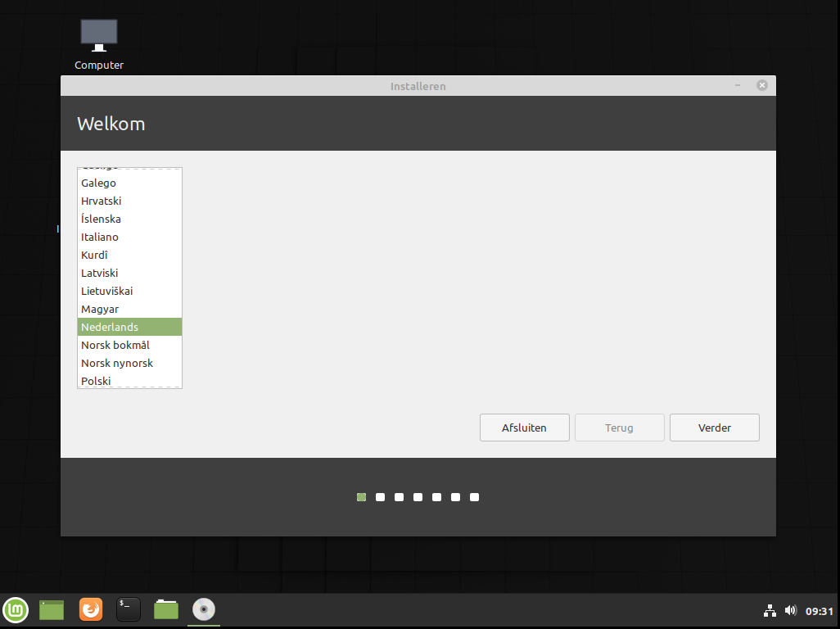
Task: Open the Terminal from the taskbar
Action: point(129,609)
